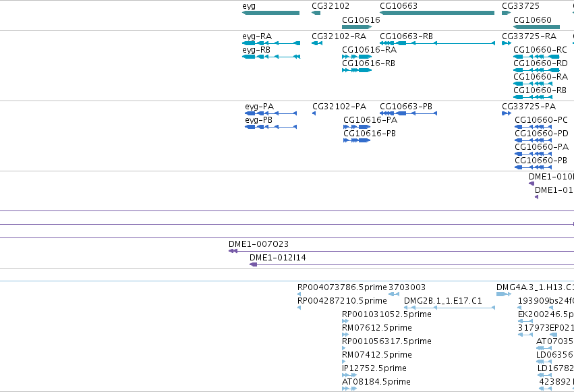Select the CG10660-PD protein feature
This screenshot has width=574, height=392.
534,140
